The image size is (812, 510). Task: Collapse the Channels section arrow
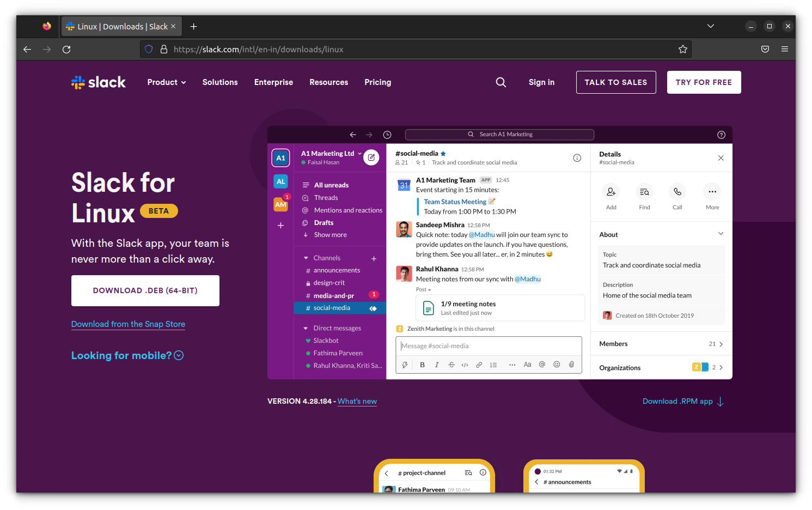point(306,258)
